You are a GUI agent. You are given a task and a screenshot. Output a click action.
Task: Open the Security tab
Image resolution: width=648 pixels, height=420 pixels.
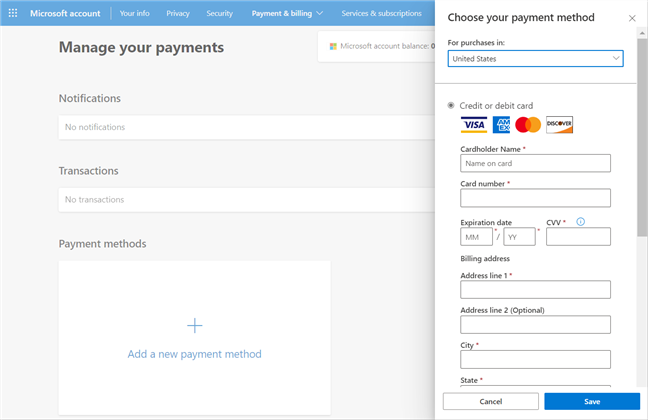tap(219, 13)
